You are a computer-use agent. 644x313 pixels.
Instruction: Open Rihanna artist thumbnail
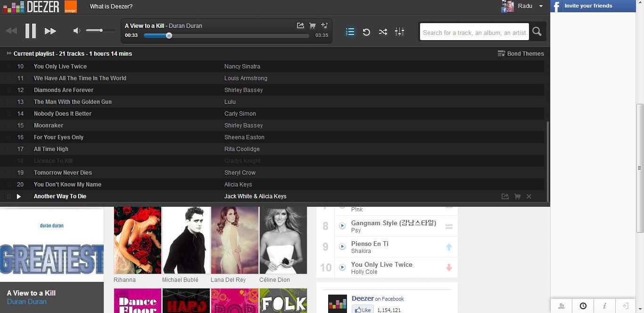(138, 240)
